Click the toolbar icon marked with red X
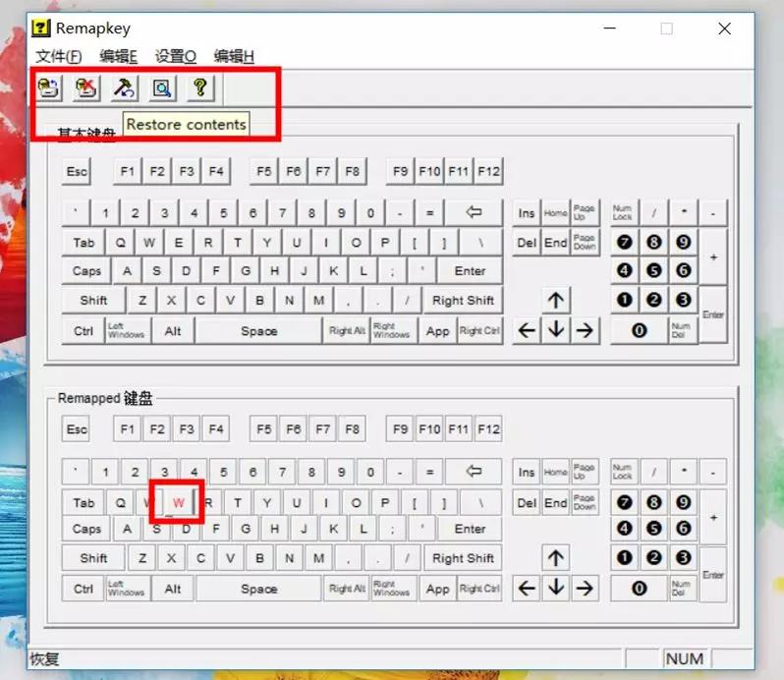784x680 pixels. pyautogui.click(x=86, y=87)
